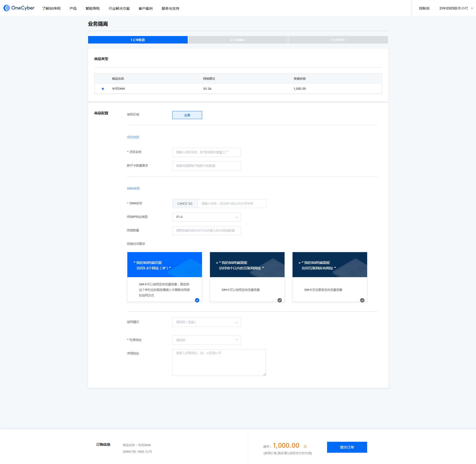The image size is (476, 464).
Task: Click the 详细地址 text area
Action: 219,362
